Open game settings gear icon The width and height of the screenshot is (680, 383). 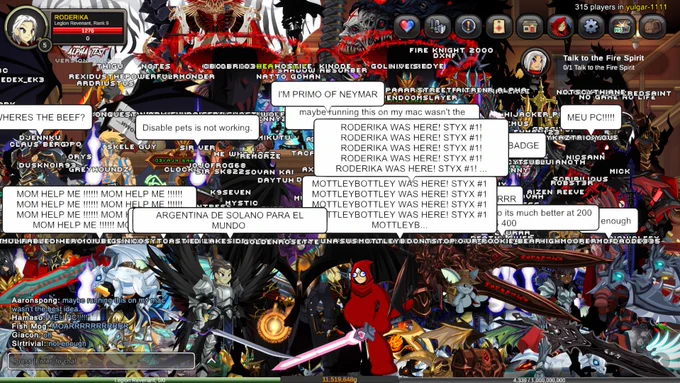tap(591, 26)
